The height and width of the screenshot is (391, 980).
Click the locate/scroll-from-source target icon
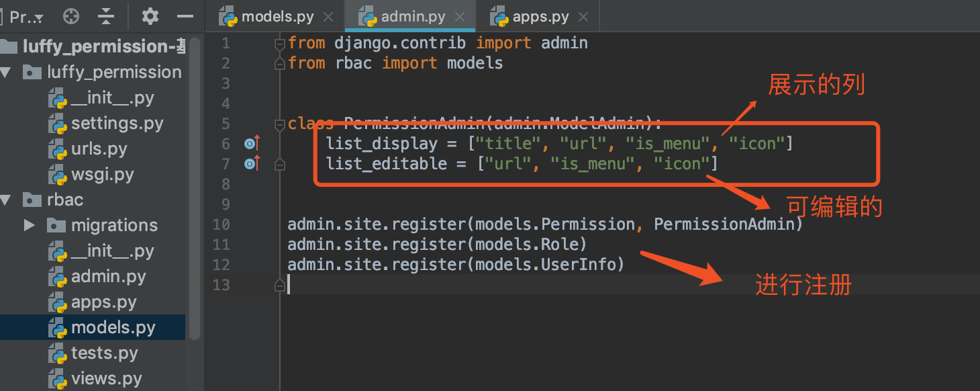click(70, 17)
